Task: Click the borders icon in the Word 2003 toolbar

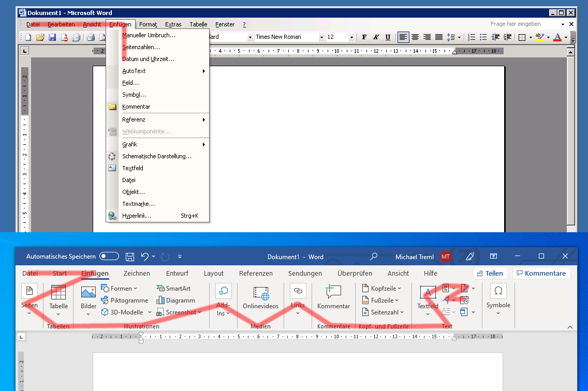Action: 522,37
